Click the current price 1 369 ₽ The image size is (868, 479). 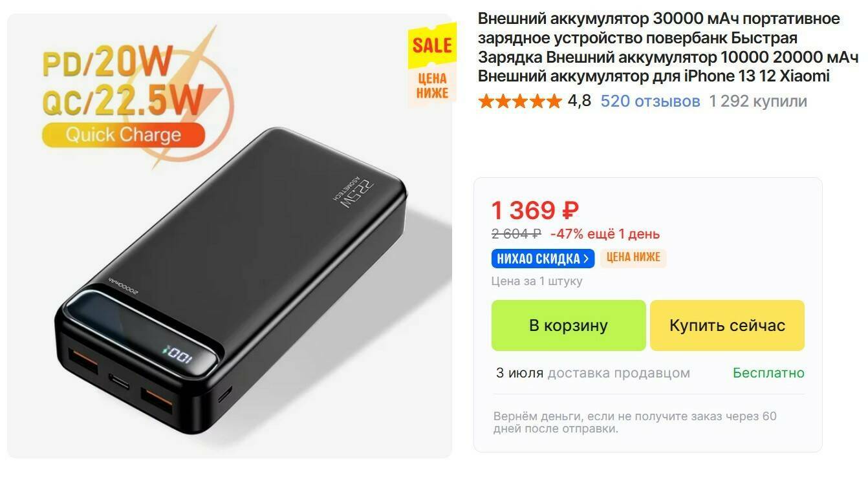coord(535,210)
